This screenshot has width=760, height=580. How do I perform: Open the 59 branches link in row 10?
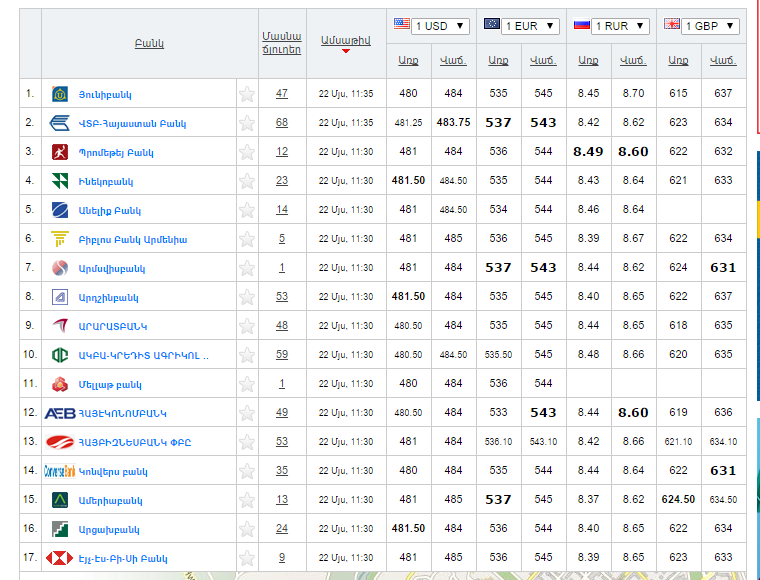(x=282, y=355)
